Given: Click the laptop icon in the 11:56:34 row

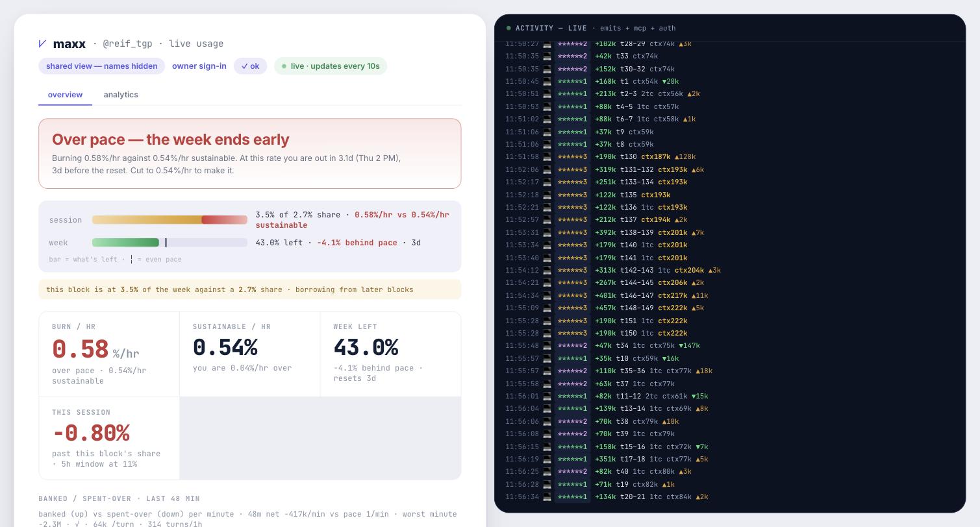Looking at the screenshot, I should pyautogui.click(x=547, y=497).
